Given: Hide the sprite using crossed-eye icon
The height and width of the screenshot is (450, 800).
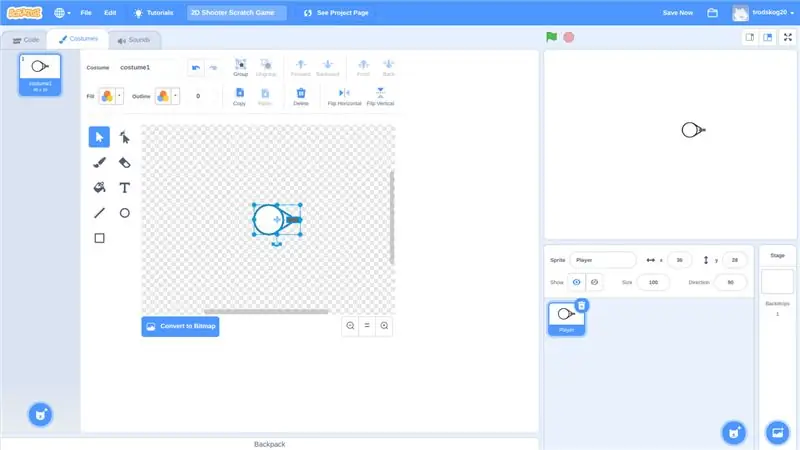Looking at the screenshot, I should (594, 282).
